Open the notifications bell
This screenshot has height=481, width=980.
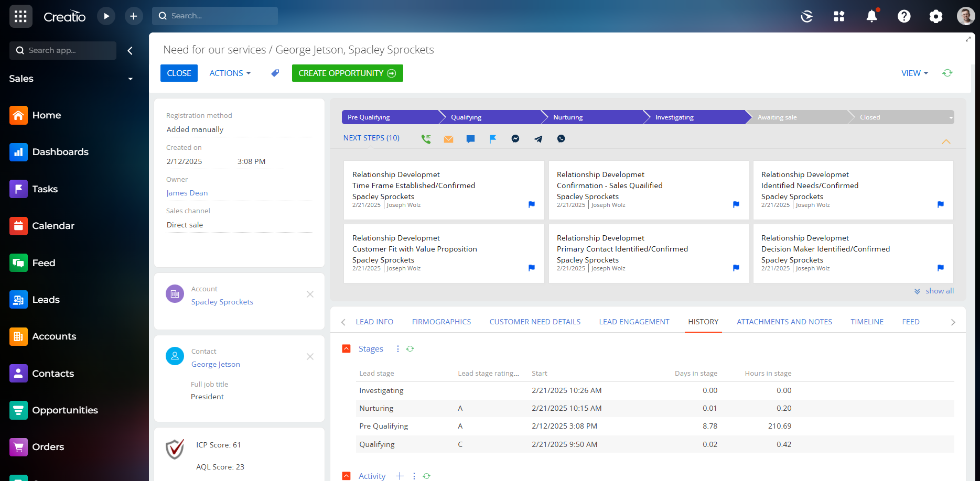(871, 16)
